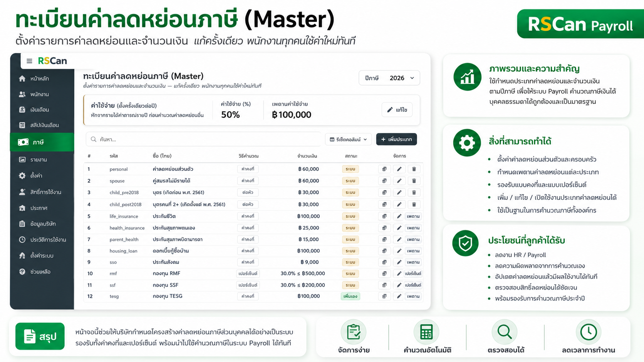Open the สลิปเงินเดือน payslip icon
Image resolution: width=644 pixels, height=362 pixels.
22,125
